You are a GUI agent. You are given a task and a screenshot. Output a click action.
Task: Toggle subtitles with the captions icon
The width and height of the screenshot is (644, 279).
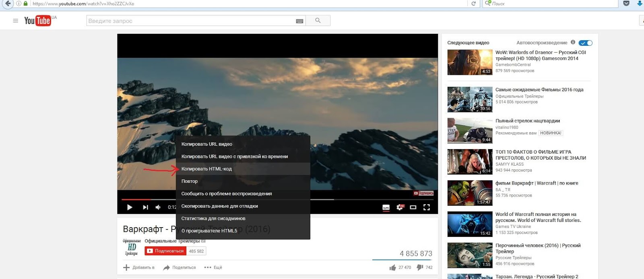(x=386, y=207)
